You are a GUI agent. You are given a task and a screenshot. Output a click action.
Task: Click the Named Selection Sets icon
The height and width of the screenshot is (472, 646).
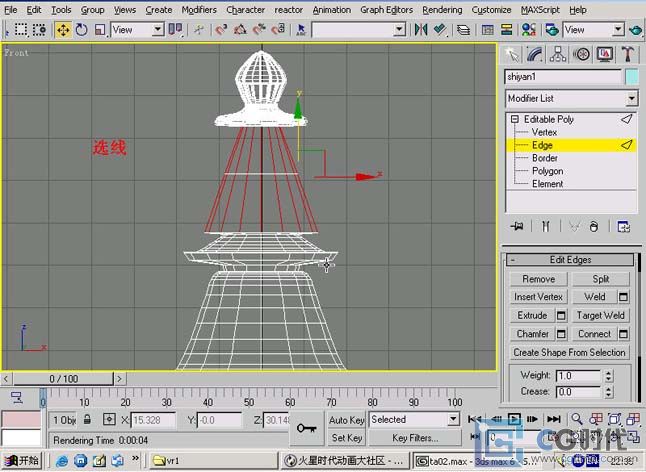(301, 30)
